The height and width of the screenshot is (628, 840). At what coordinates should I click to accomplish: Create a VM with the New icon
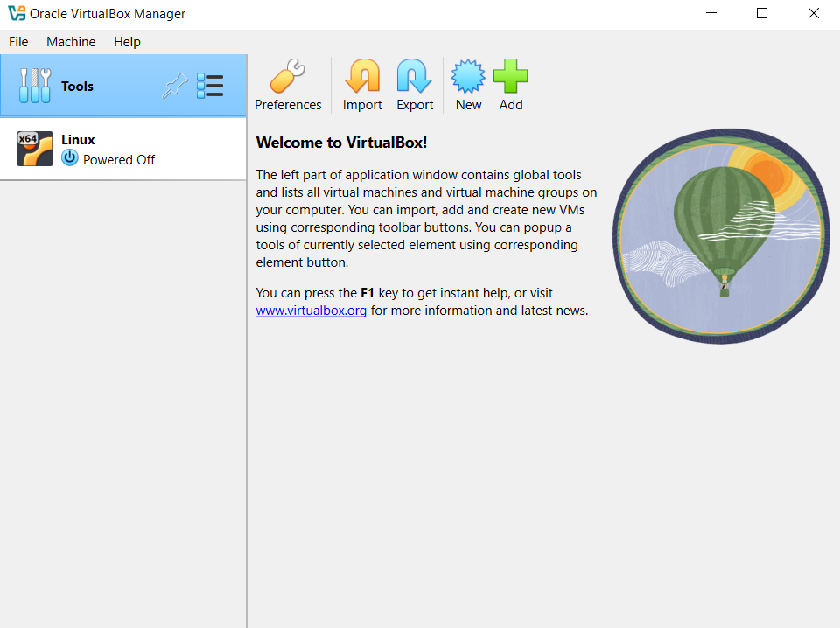coord(468,76)
